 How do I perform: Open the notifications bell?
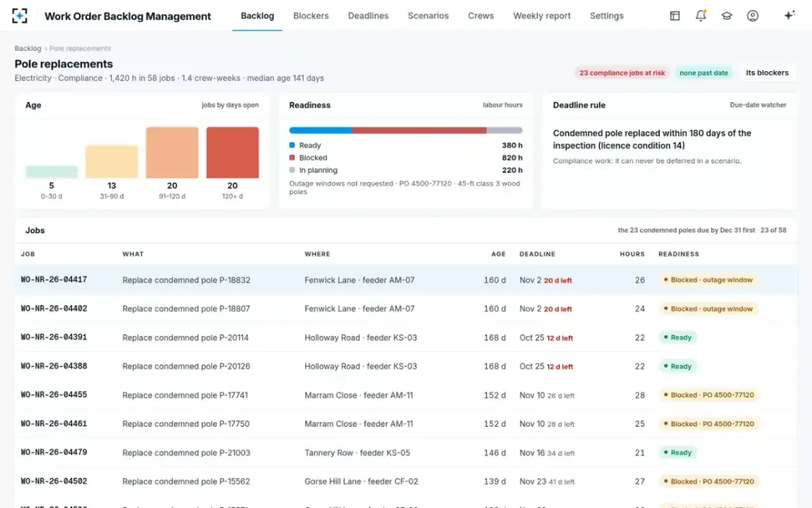click(x=700, y=16)
